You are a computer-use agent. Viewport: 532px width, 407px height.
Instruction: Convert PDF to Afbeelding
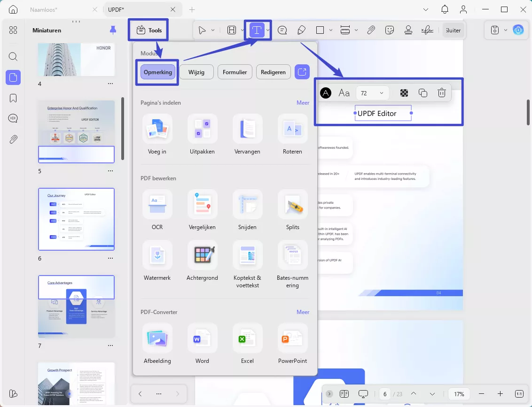[157, 338]
